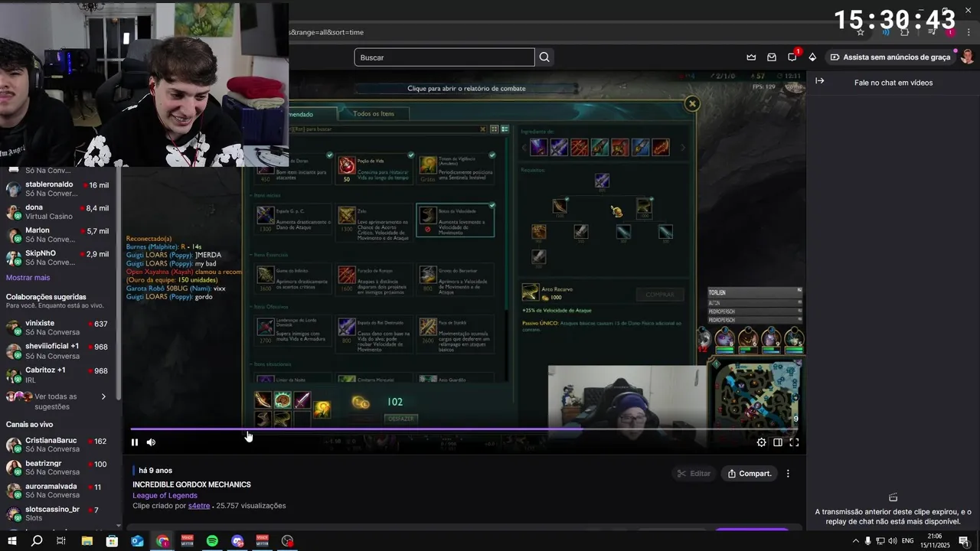Screen dimensions: 980x551
Task: Open Windows notification center
Action: point(964,541)
